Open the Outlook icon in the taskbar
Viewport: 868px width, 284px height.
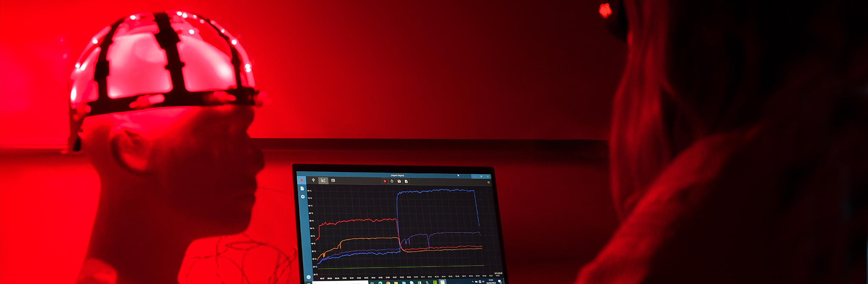(x=403, y=283)
